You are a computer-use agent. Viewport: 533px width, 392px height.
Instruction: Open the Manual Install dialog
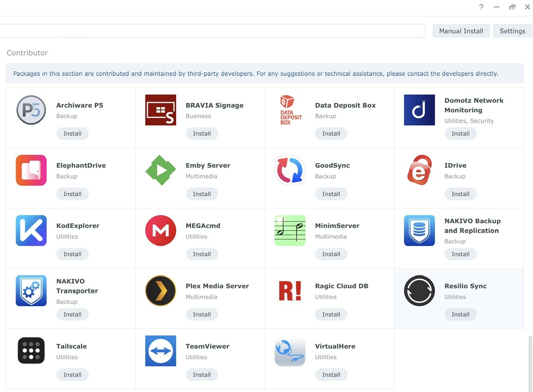[461, 31]
